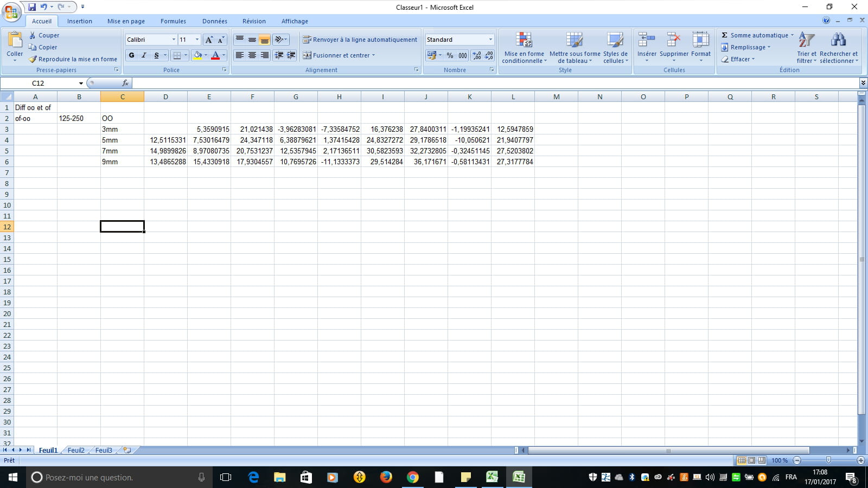The height and width of the screenshot is (488, 868).
Task: Select the zoom slider handle
Action: (828, 460)
